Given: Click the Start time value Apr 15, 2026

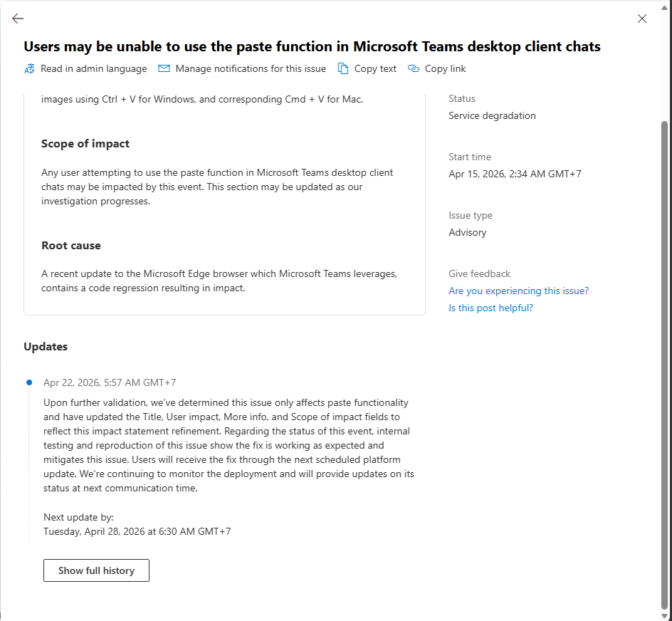Looking at the screenshot, I should click(515, 174).
